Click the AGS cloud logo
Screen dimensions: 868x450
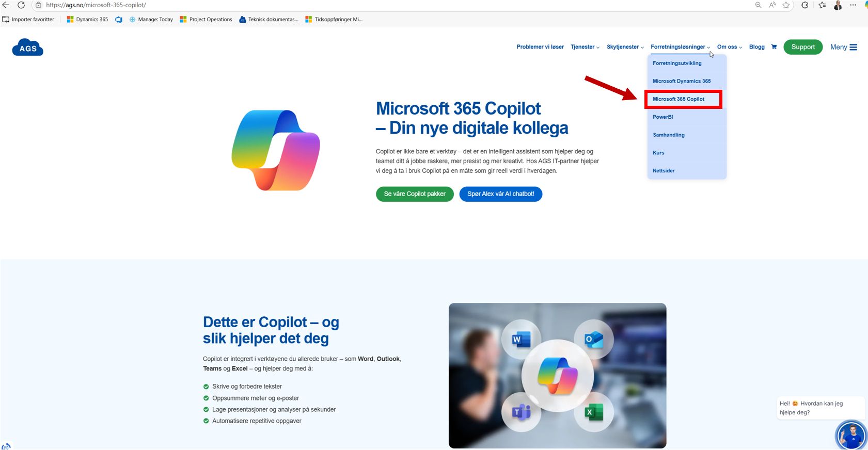(x=28, y=47)
